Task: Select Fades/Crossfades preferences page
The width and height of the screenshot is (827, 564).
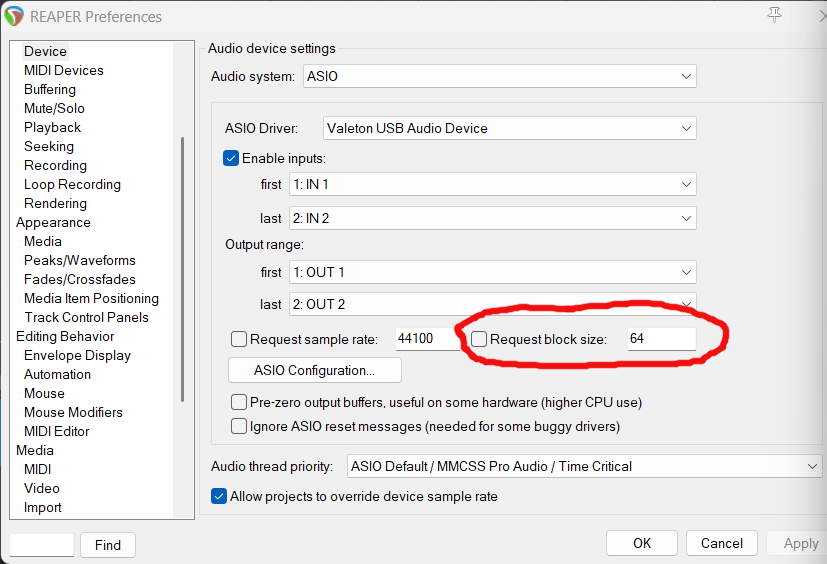Action: click(x=80, y=279)
